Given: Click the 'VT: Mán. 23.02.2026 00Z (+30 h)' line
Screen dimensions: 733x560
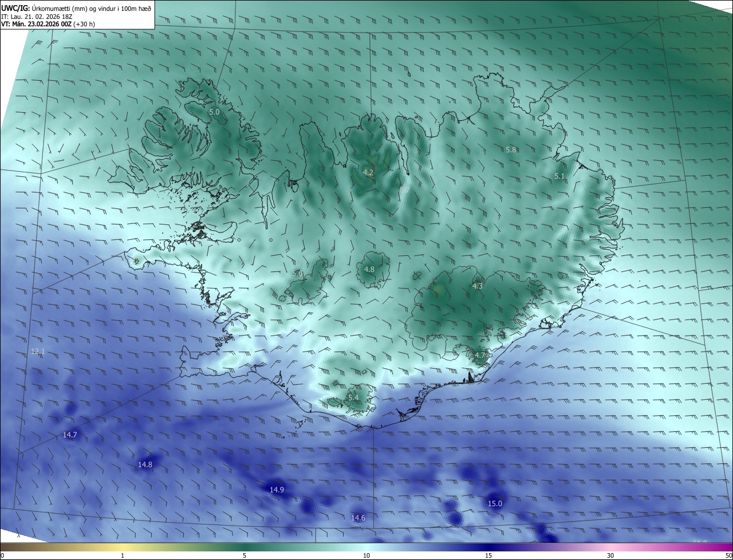Looking at the screenshot, I should tap(48, 24).
